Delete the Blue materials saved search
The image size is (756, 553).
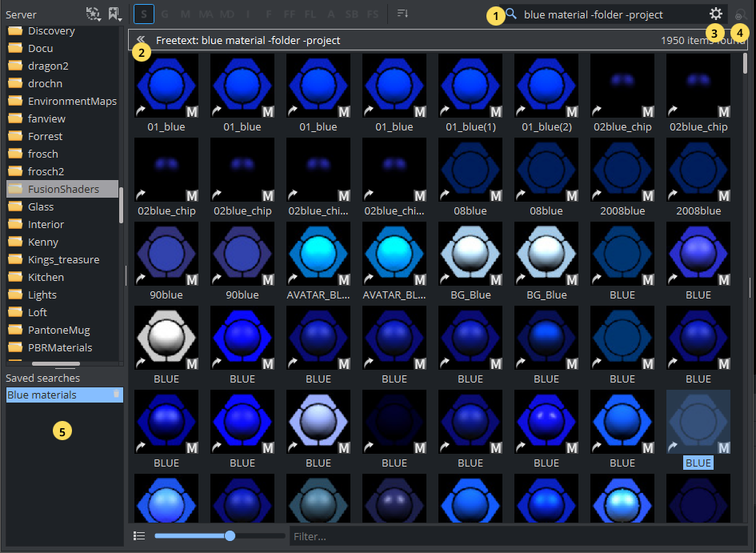tap(117, 394)
